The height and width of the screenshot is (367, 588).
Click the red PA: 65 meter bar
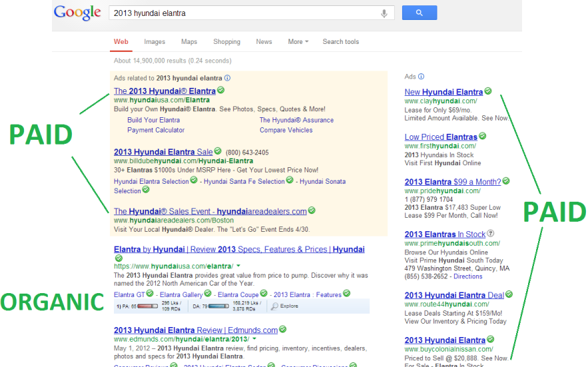click(148, 306)
